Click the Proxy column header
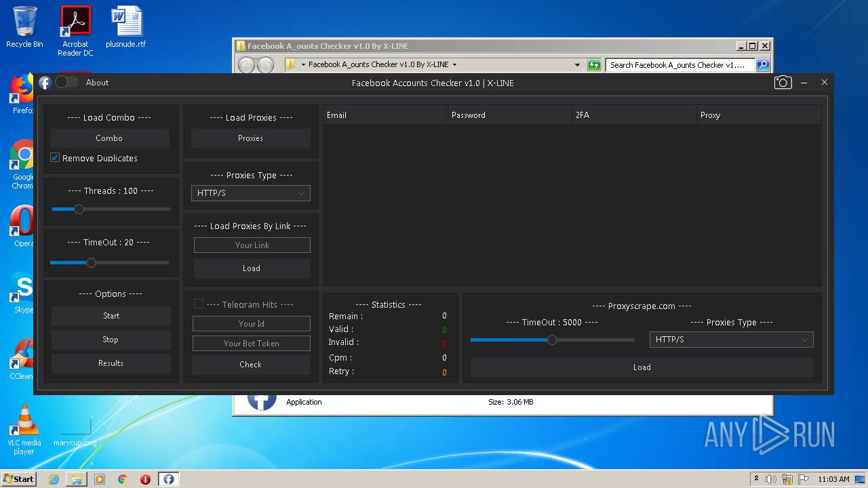 click(759, 115)
